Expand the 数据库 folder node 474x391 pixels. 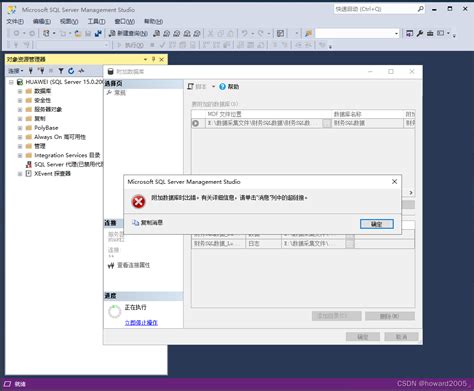click(x=20, y=91)
